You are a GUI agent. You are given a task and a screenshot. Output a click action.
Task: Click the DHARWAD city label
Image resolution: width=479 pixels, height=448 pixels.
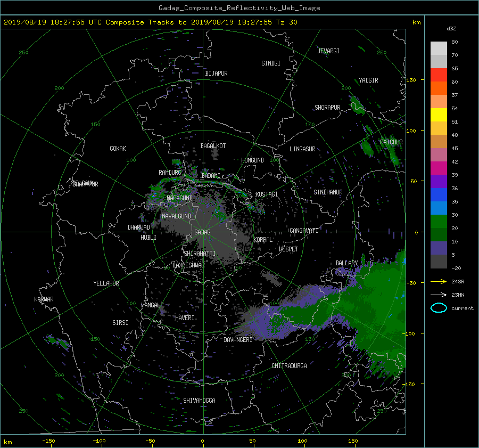click(138, 227)
